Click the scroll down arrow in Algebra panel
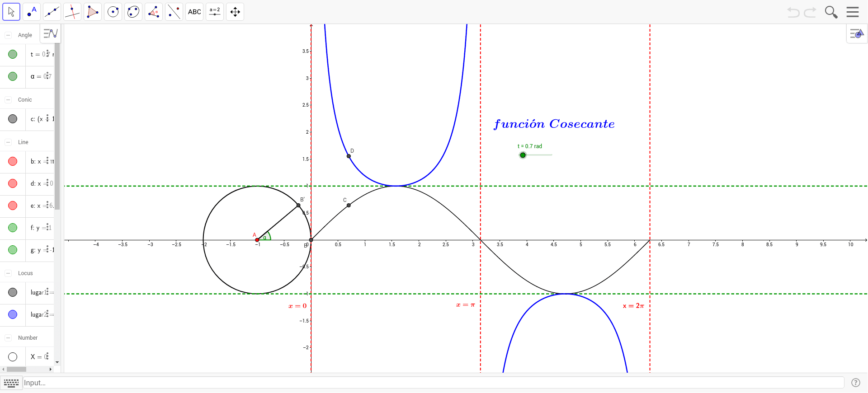868x393 pixels. [57, 362]
